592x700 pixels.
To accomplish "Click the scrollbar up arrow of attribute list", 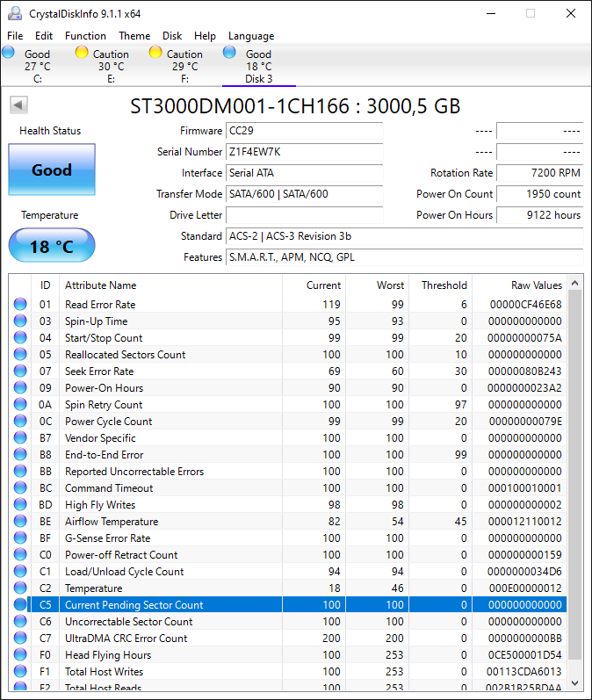I will [x=575, y=283].
